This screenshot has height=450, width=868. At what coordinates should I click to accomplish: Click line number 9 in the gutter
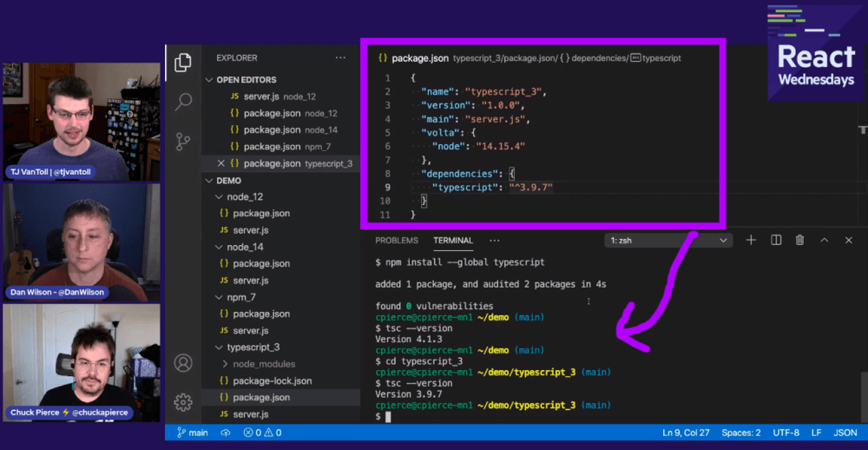(387, 188)
